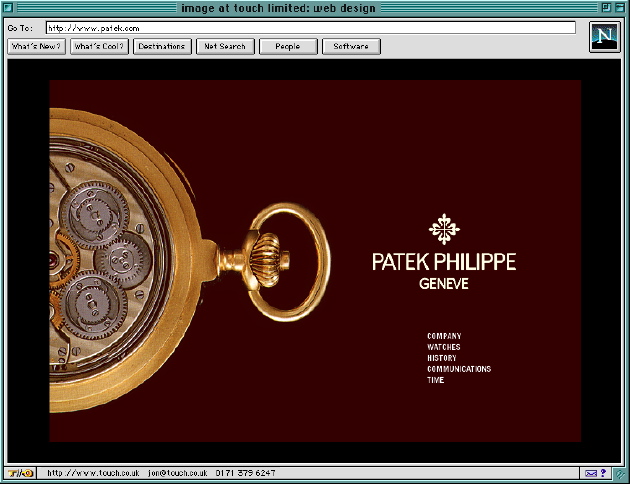Click the What's Cool? button
Screen dimensions: 630x484
coord(99,46)
